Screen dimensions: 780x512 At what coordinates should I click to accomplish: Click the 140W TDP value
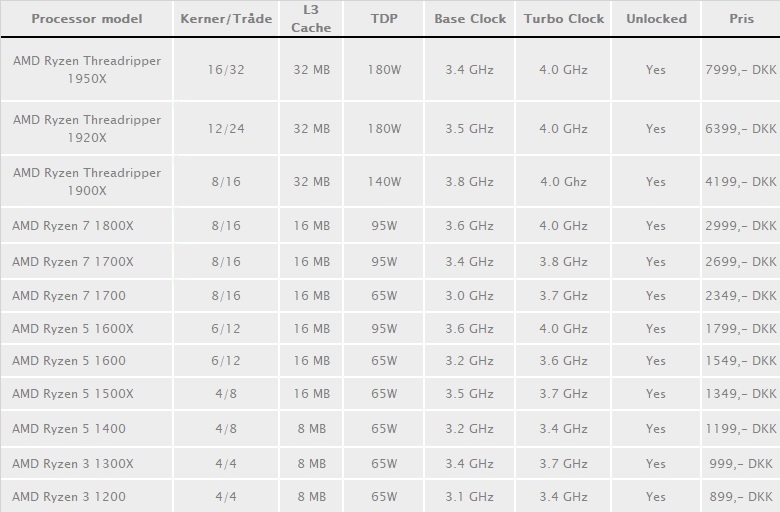coord(384,182)
